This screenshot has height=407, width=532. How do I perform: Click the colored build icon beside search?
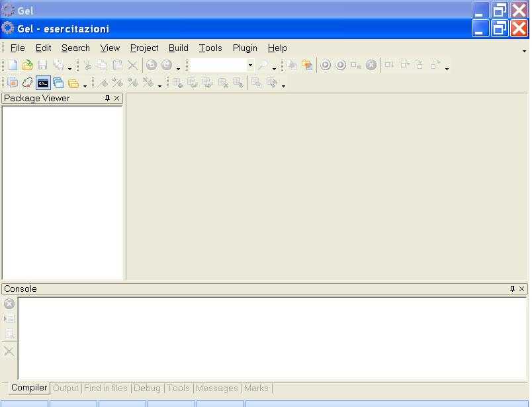pos(307,65)
